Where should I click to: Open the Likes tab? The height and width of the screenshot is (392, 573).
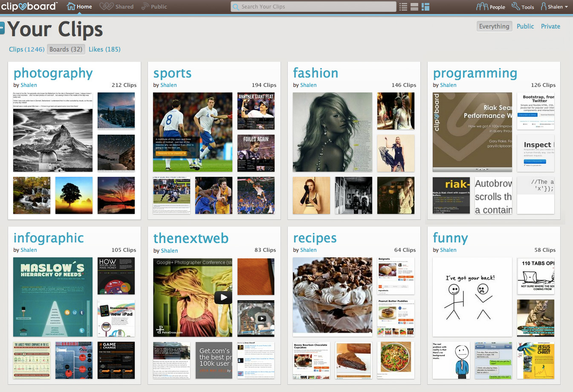coord(104,49)
